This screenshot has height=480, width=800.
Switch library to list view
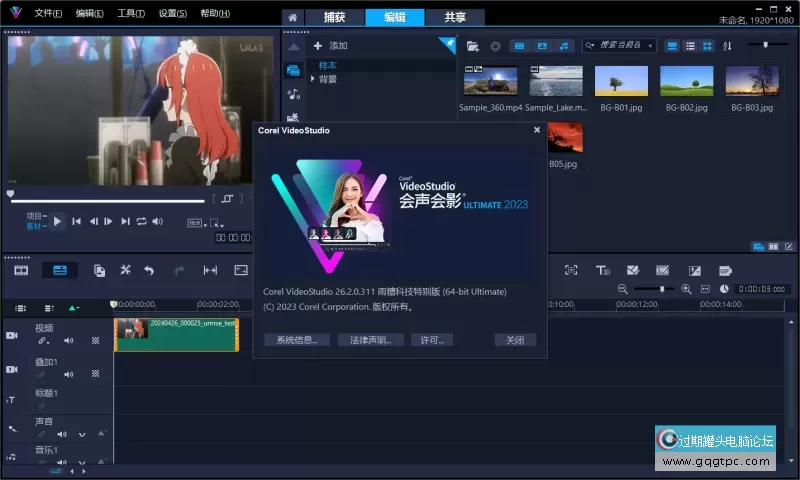(x=690, y=46)
